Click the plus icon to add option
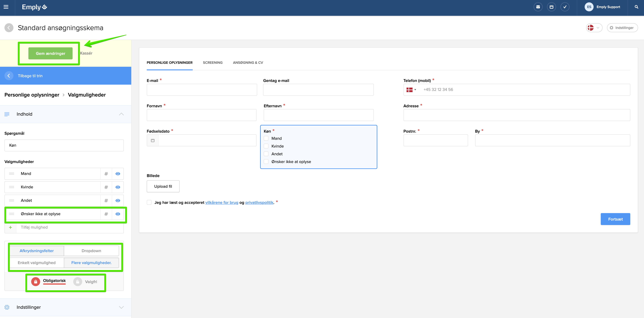 [10, 227]
